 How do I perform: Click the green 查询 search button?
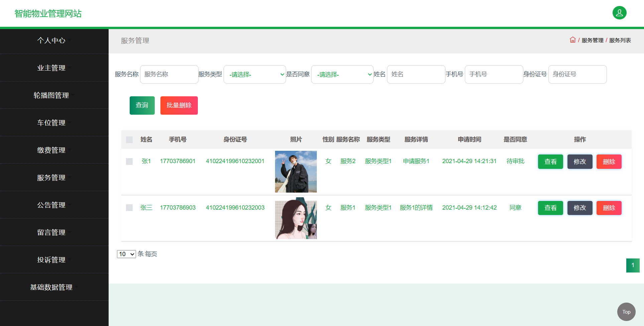(142, 105)
